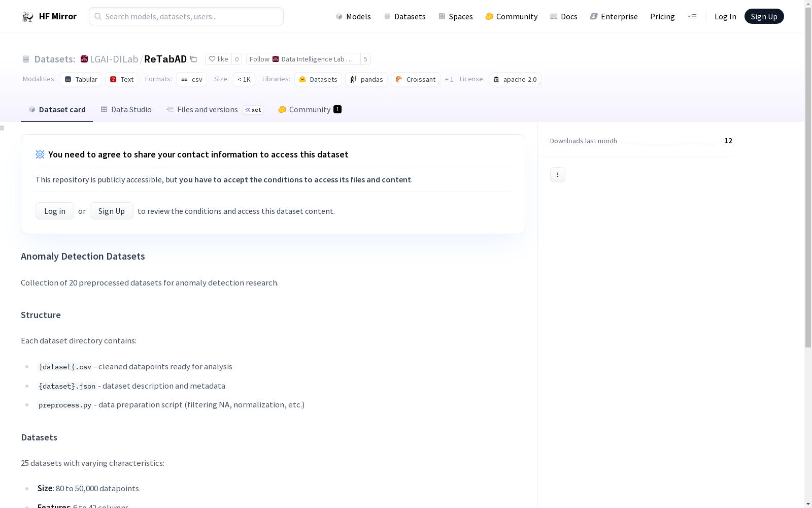Screen dimensions: 812x508
Task: Click the Datasets library tag
Action: [318, 79]
